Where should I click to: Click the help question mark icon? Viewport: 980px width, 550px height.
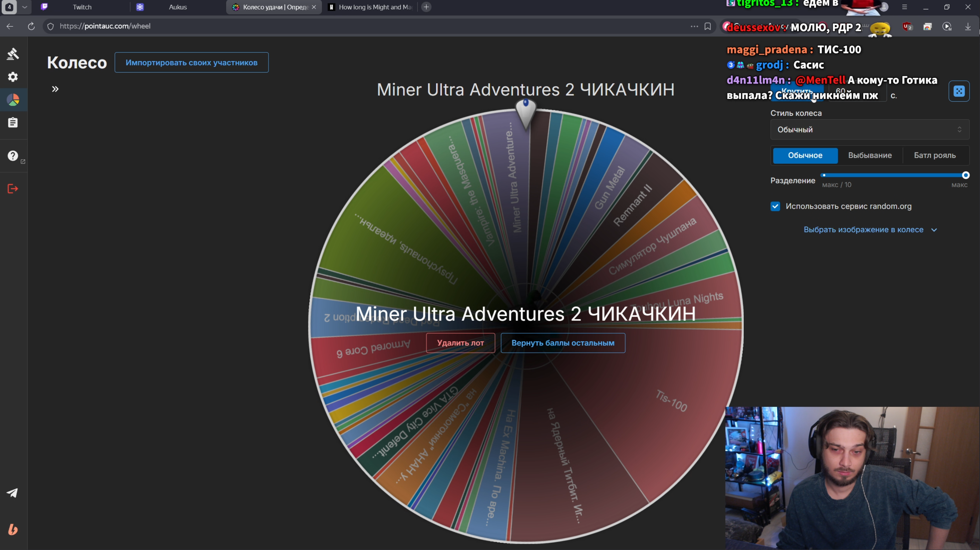coord(13,156)
